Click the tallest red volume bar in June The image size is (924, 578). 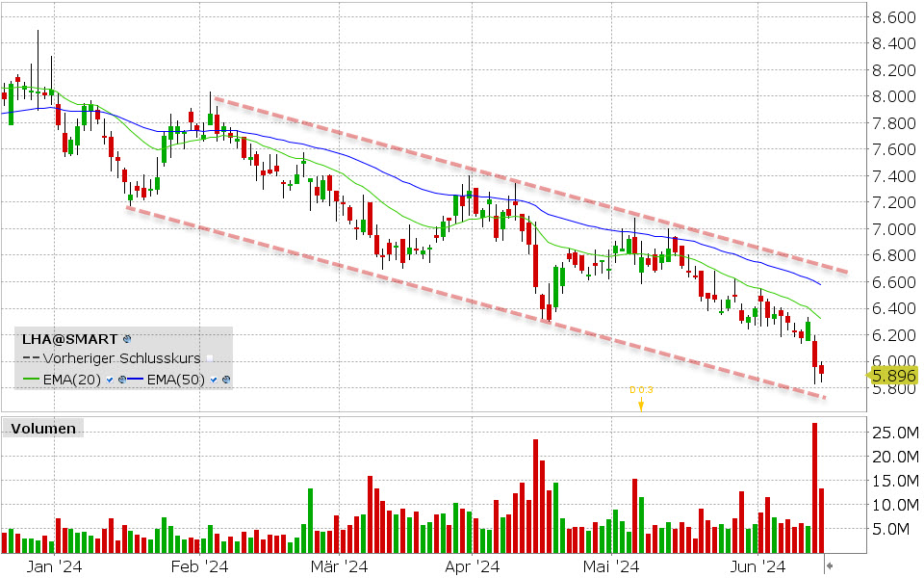[814, 487]
